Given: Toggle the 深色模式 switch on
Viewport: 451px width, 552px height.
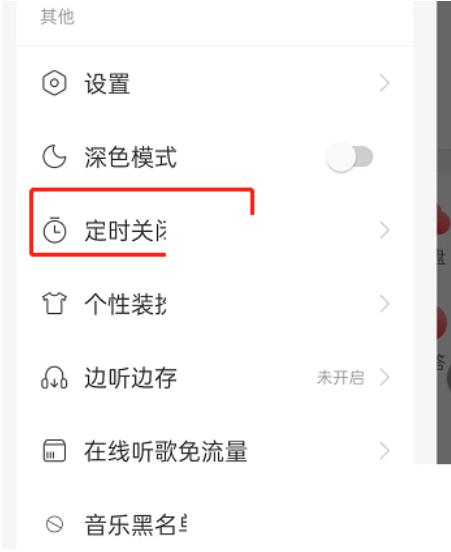Looking at the screenshot, I should [x=350, y=157].
